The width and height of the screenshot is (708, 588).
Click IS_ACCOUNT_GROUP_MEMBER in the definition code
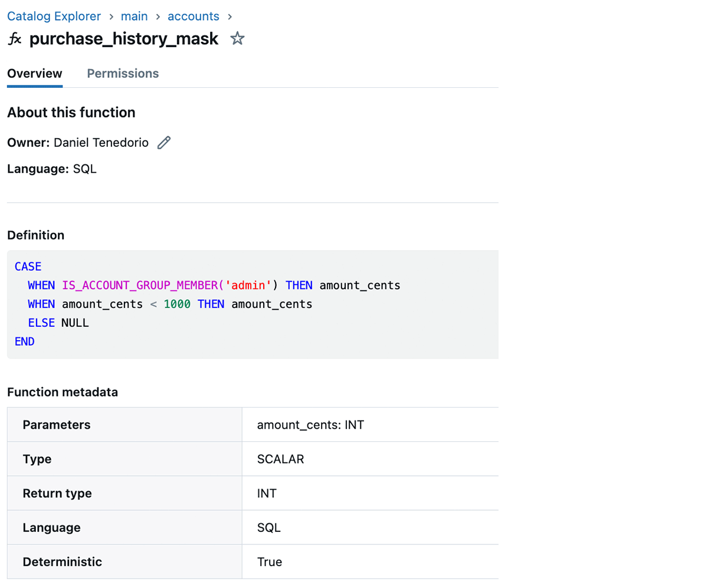[x=140, y=285]
